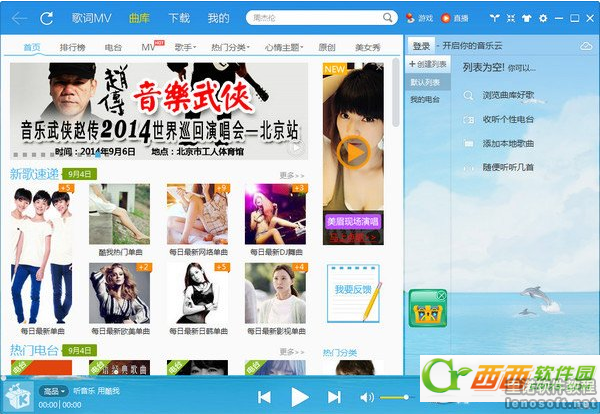The width and height of the screenshot is (600, 414).
Task: Click the 浏览曲库好歌 search icon
Action: (x=468, y=95)
